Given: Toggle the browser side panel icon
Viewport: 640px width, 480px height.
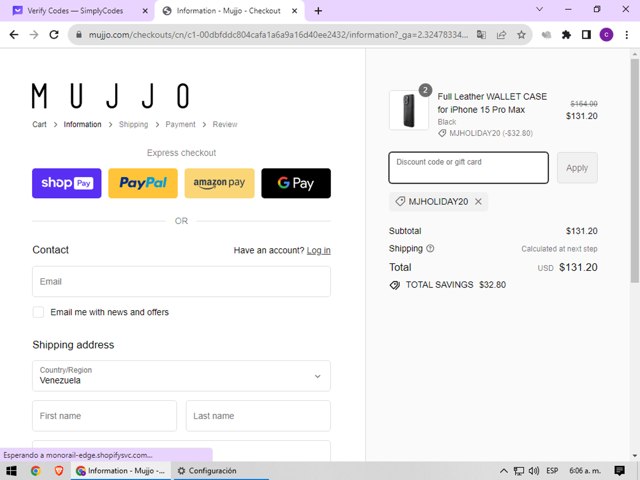Looking at the screenshot, I should click(x=586, y=35).
